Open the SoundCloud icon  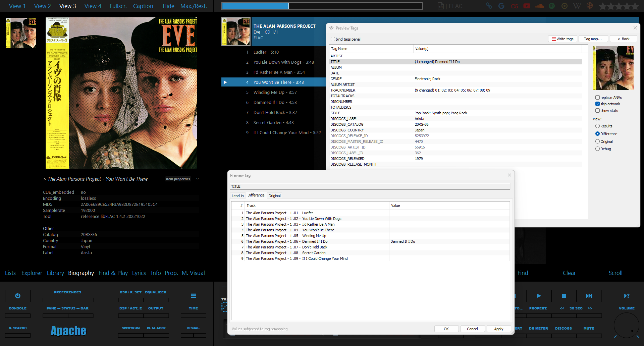[540, 6]
